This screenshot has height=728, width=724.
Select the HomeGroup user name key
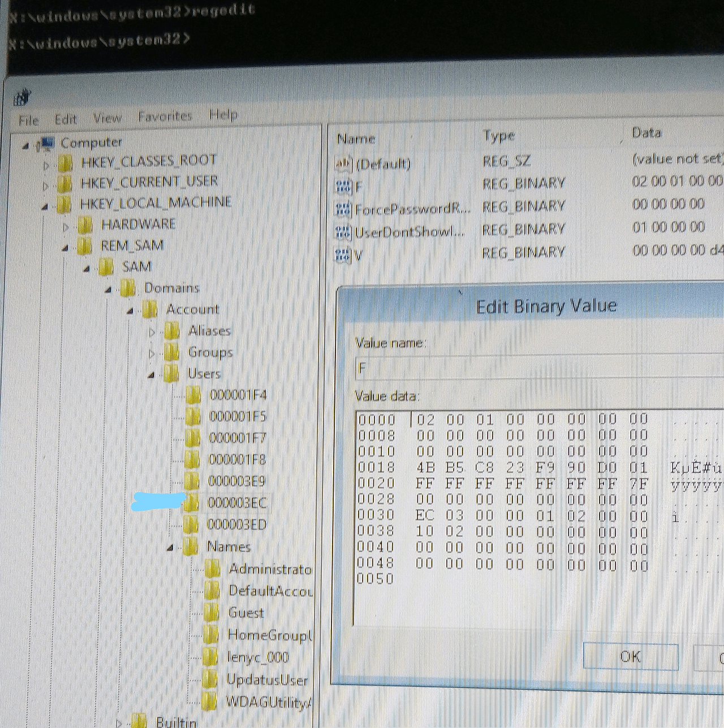tap(270, 635)
